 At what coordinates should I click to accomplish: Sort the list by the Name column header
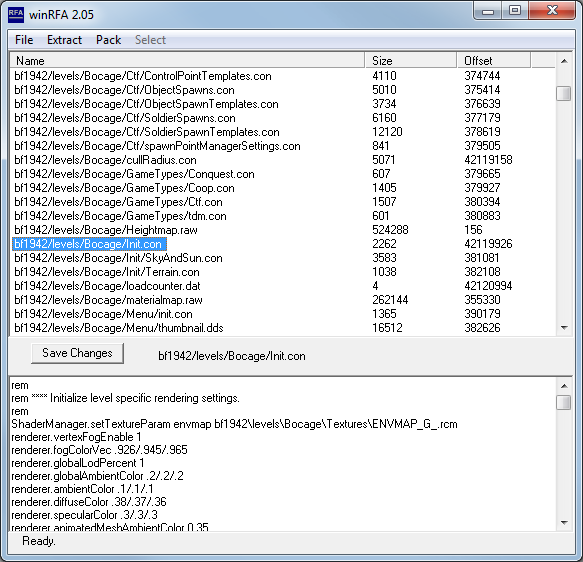coord(187,61)
